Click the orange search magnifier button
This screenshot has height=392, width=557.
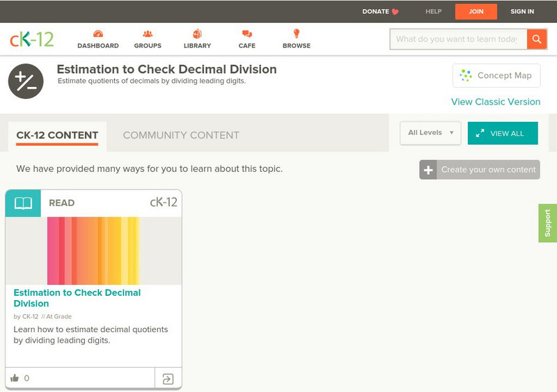(537, 39)
